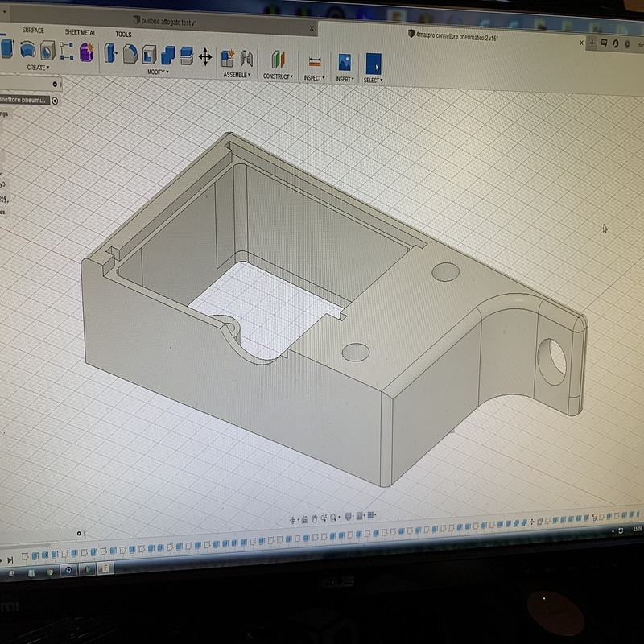Select the Combine tool icon
644x644 pixels.
point(168,56)
